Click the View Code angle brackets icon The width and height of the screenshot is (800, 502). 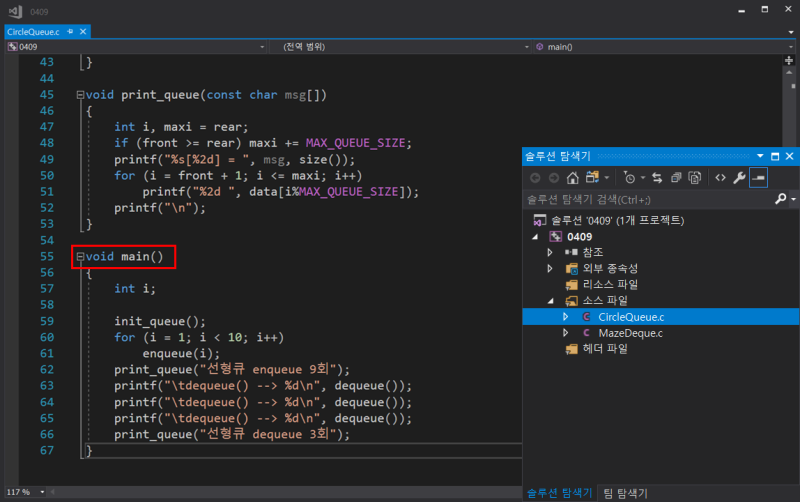[x=720, y=178]
